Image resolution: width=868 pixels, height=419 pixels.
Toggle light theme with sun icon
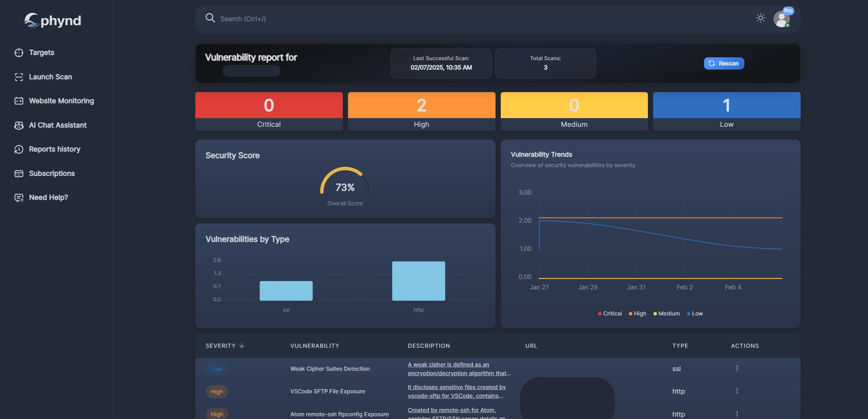tap(761, 18)
